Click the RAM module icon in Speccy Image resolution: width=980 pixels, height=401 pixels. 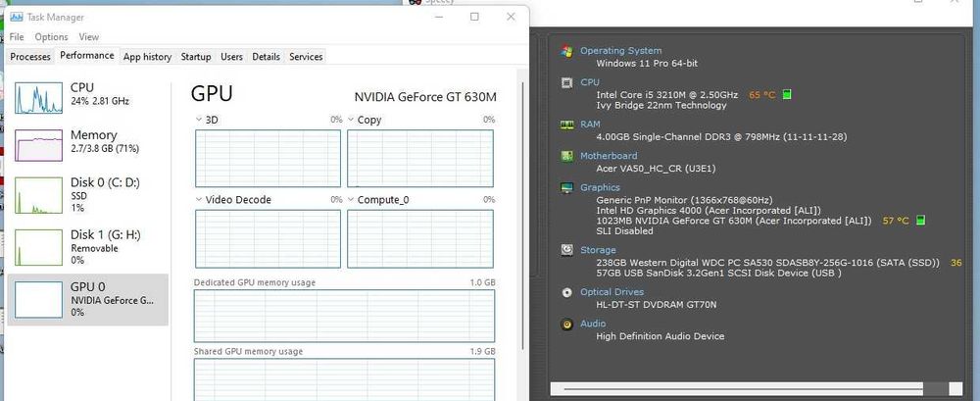point(566,125)
